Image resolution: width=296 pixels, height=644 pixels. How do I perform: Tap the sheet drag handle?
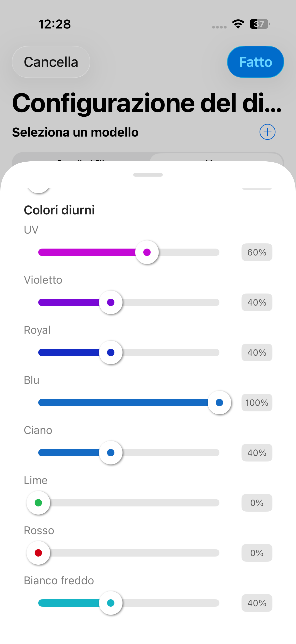148,175
